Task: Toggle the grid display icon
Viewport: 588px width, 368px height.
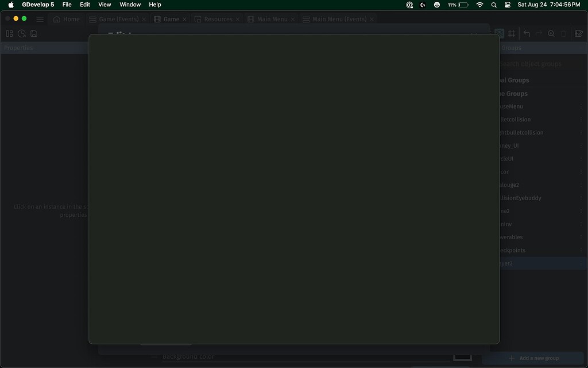Action: (x=512, y=33)
